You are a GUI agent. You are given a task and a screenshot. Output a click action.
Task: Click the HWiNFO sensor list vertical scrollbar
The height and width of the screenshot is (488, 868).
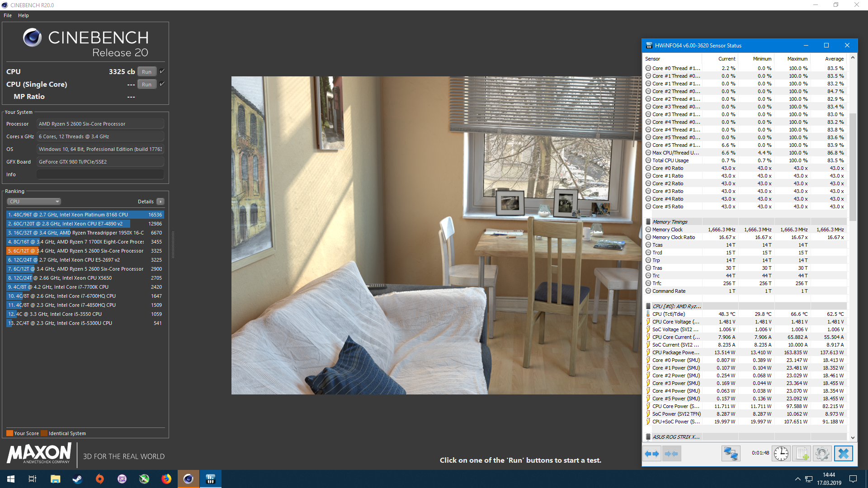coord(853,167)
